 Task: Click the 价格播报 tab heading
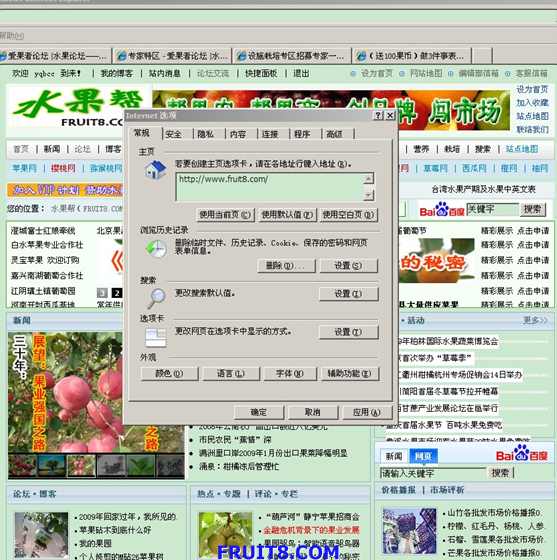[x=398, y=490]
